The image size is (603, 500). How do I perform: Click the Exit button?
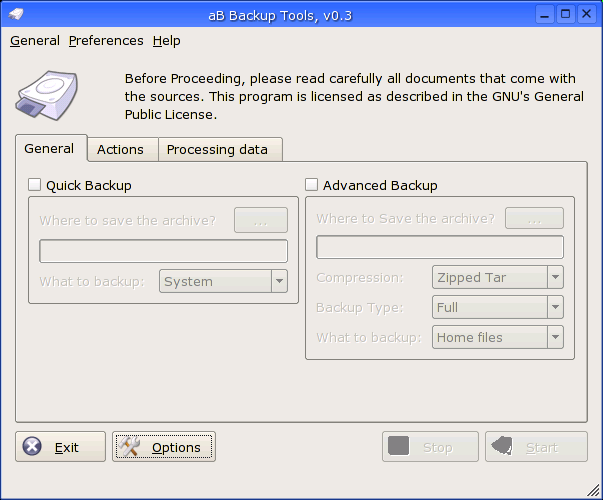coord(60,447)
